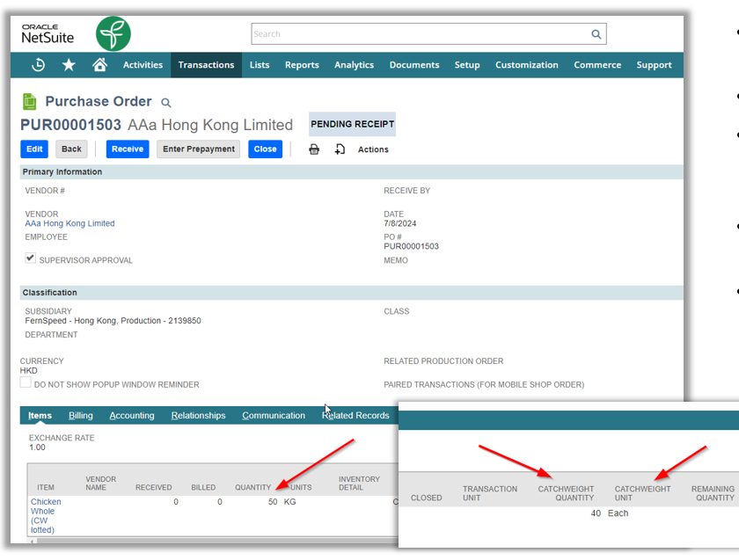
Task: Click the RECEIVED column header
Action: coord(154,487)
